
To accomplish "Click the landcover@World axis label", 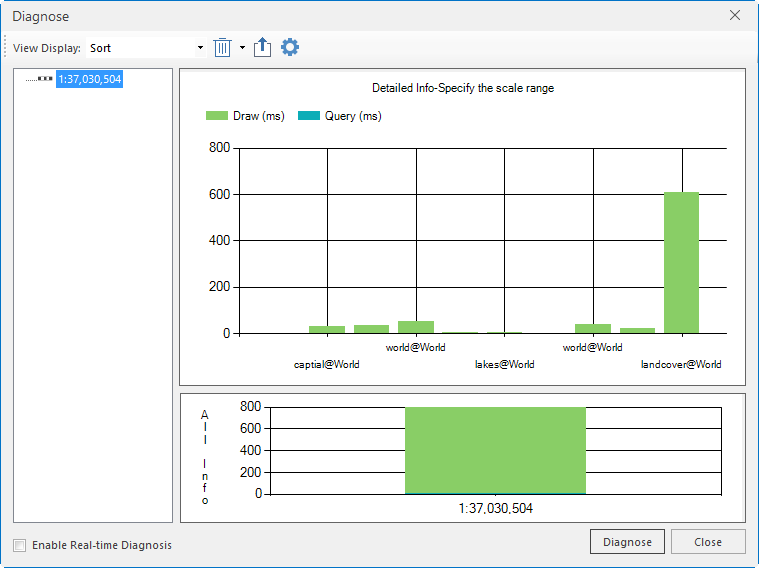I will [681, 364].
